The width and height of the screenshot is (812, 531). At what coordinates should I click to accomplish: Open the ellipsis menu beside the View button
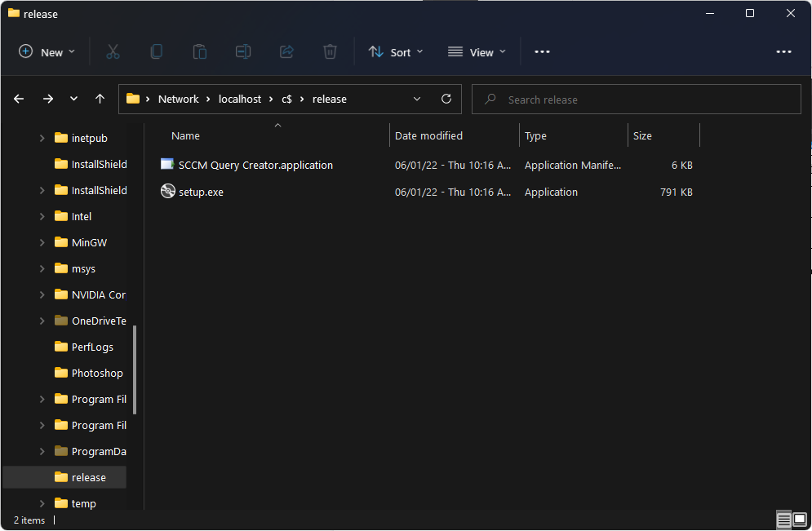coord(542,51)
